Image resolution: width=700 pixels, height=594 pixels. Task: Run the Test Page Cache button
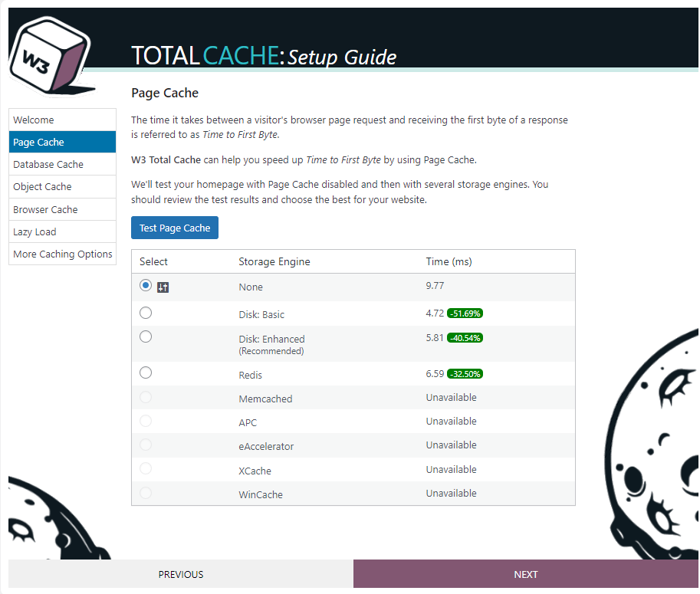pos(175,228)
